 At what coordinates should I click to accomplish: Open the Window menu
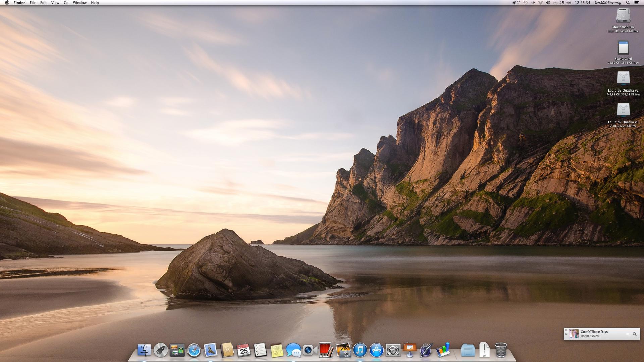79,3
